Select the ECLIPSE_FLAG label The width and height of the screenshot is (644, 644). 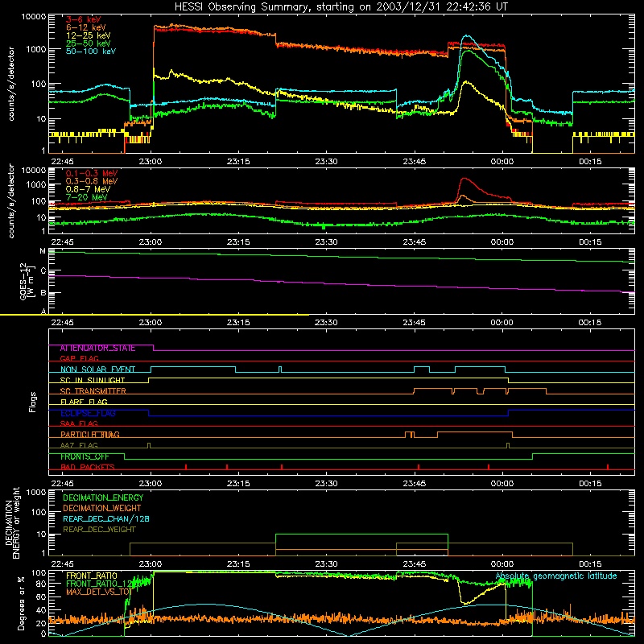(x=88, y=413)
